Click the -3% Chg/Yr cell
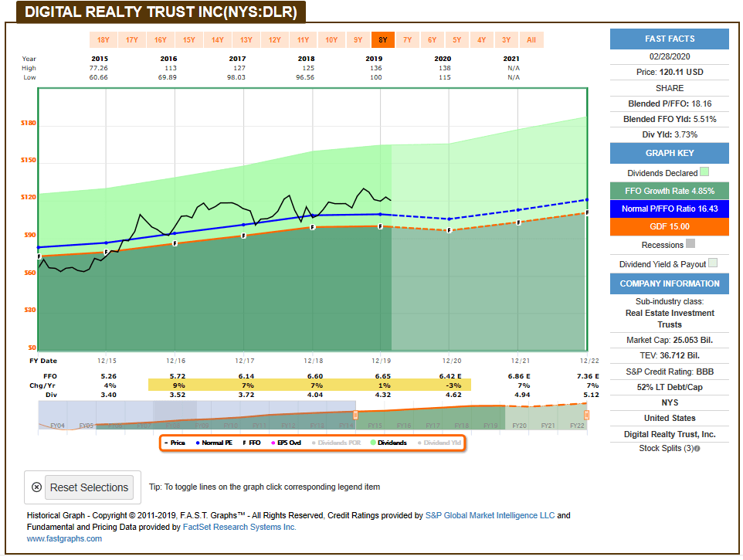Image resolution: width=743 pixels, height=560 pixels. coord(453,385)
